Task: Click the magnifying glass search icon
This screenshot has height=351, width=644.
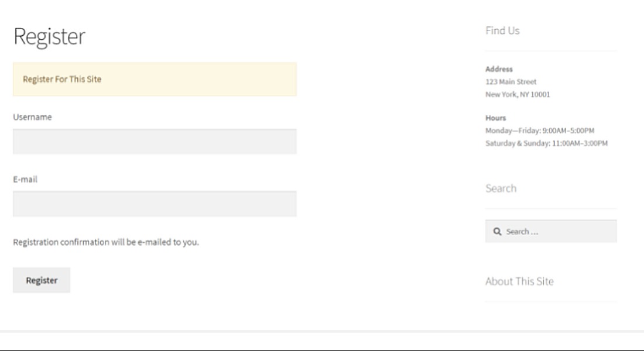Action: pyautogui.click(x=497, y=232)
